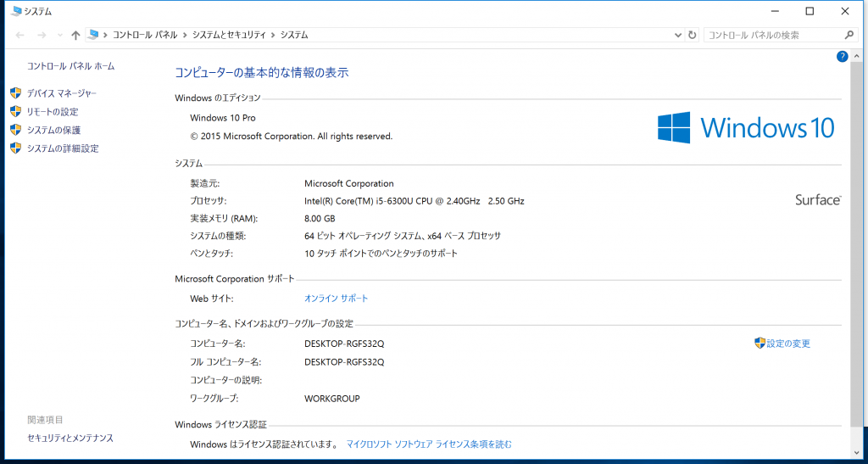Screen dimensions: 868x464
Task: Read マイクロソフト ソフトウェア ライセンス条項 link
Action: [429, 444]
